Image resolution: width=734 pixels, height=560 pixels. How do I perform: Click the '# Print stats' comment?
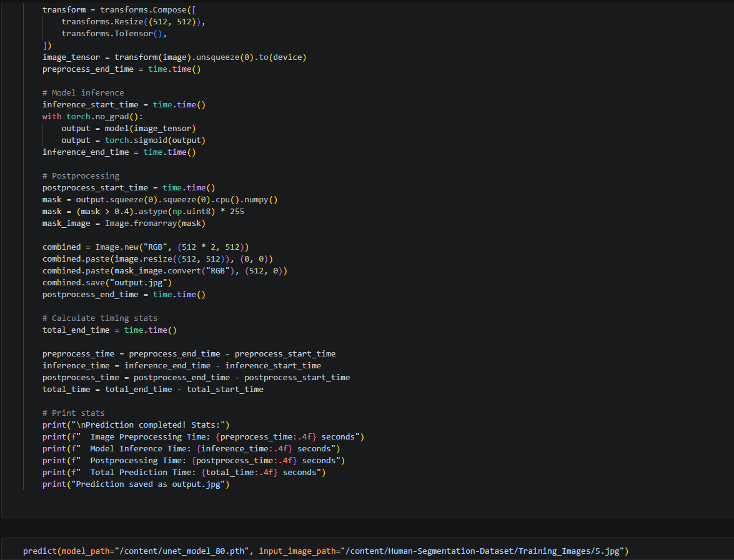pyautogui.click(x=74, y=413)
